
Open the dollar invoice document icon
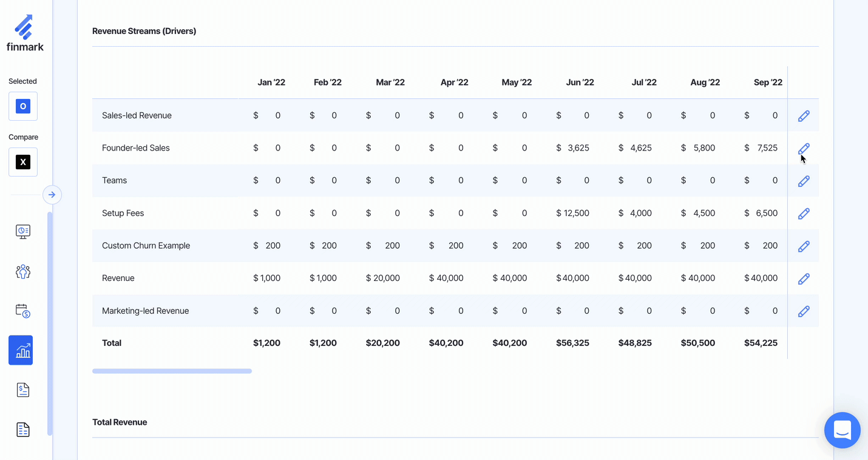point(23,390)
